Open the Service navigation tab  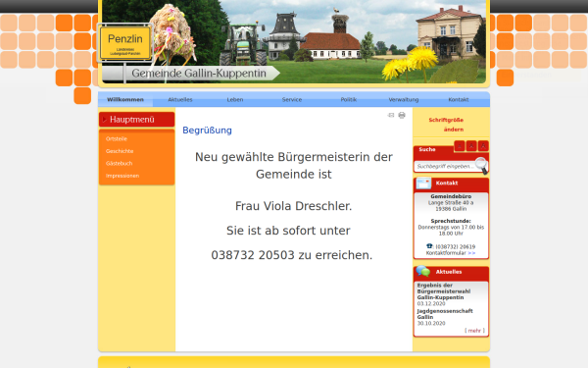pyautogui.click(x=292, y=99)
